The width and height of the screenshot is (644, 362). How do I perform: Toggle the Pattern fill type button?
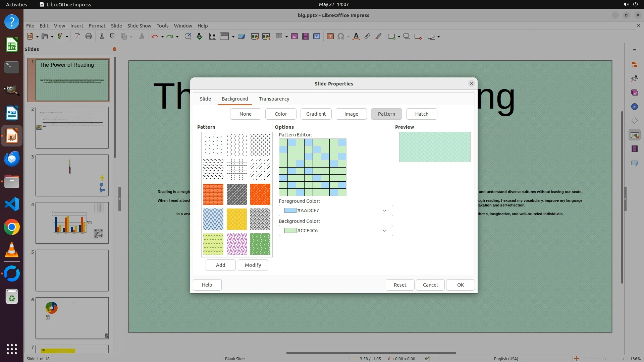[x=386, y=114]
